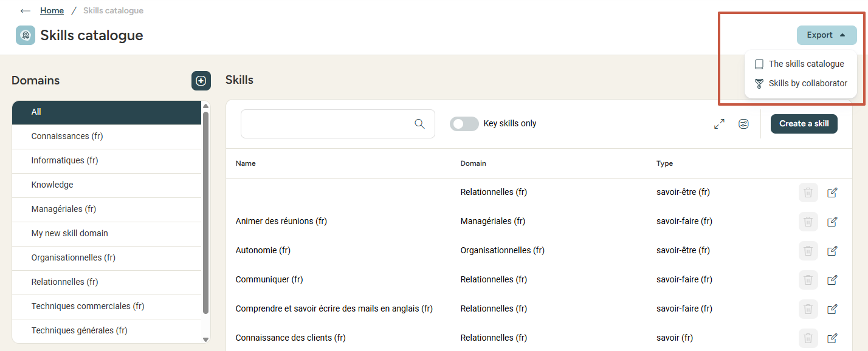Screen dimensions: 868x351
Task: Export the skills catalogue
Action: tap(805, 64)
